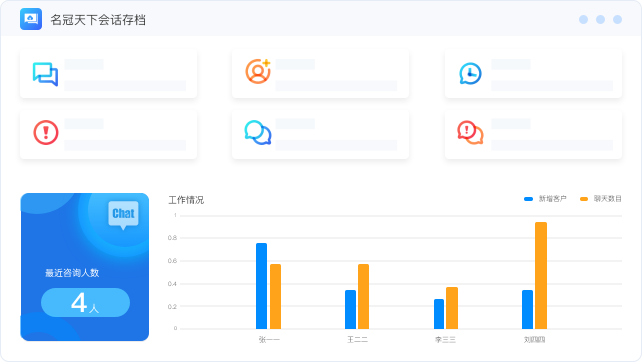
Task: Click the tall orange bar for 刘四四
Action: [x=541, y=276]
